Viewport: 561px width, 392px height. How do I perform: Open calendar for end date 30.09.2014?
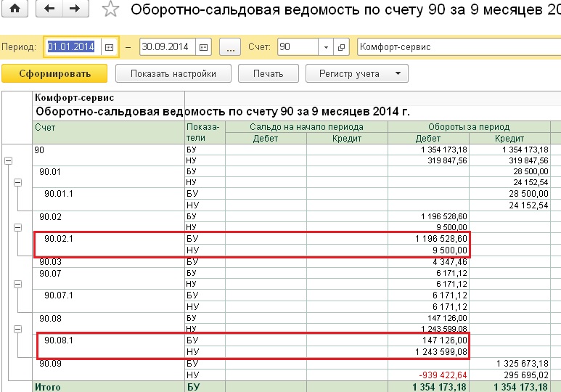coord(203,47)
